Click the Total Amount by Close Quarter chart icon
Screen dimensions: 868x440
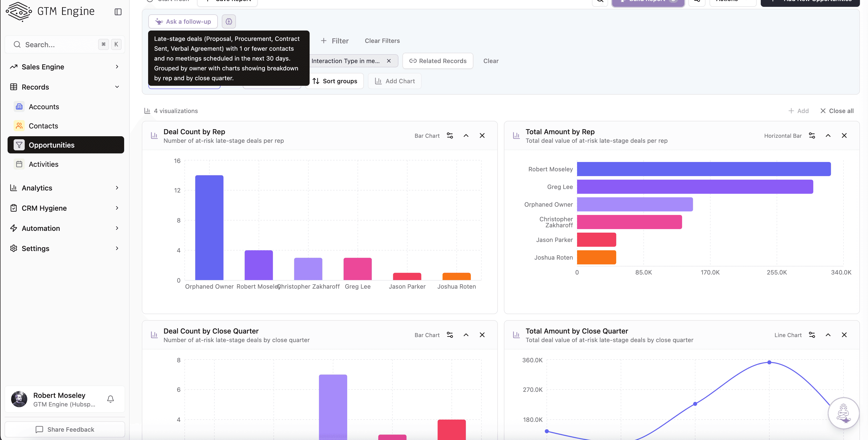coord(516,335)
